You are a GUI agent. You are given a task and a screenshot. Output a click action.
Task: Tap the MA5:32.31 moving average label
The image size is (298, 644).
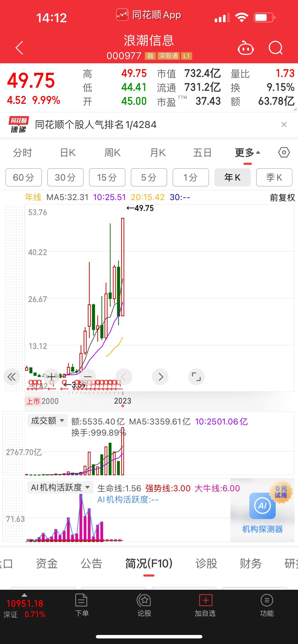68,197
